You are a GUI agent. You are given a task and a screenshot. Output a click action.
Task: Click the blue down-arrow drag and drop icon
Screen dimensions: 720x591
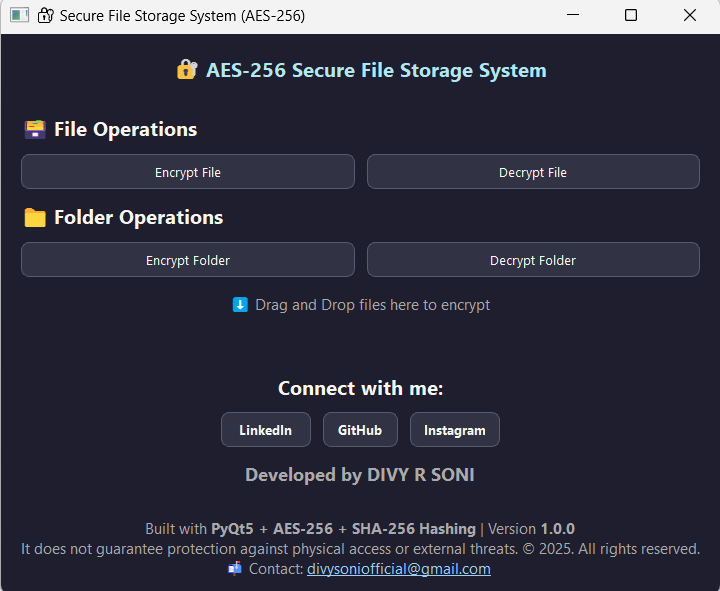[x=240, y=305]
